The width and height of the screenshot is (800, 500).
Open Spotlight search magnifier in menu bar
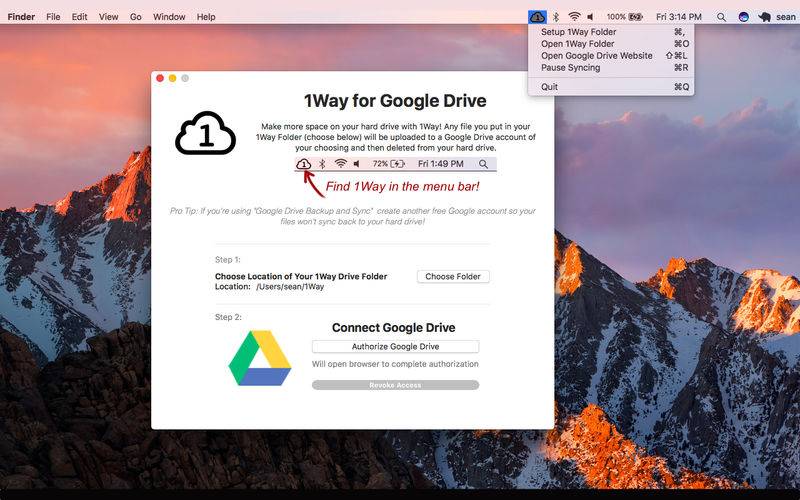pyautogui.click(x=721, y=17)
